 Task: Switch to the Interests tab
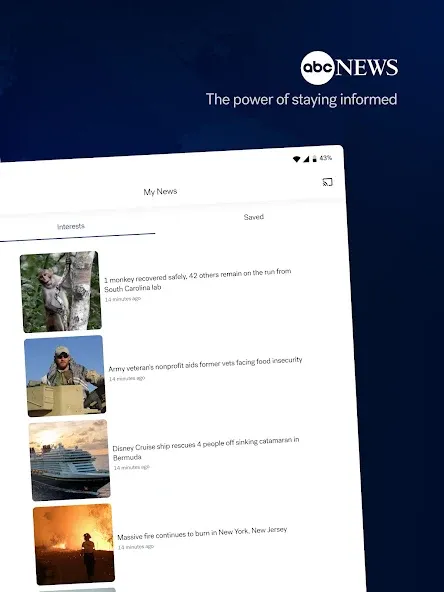coord(71,227)
